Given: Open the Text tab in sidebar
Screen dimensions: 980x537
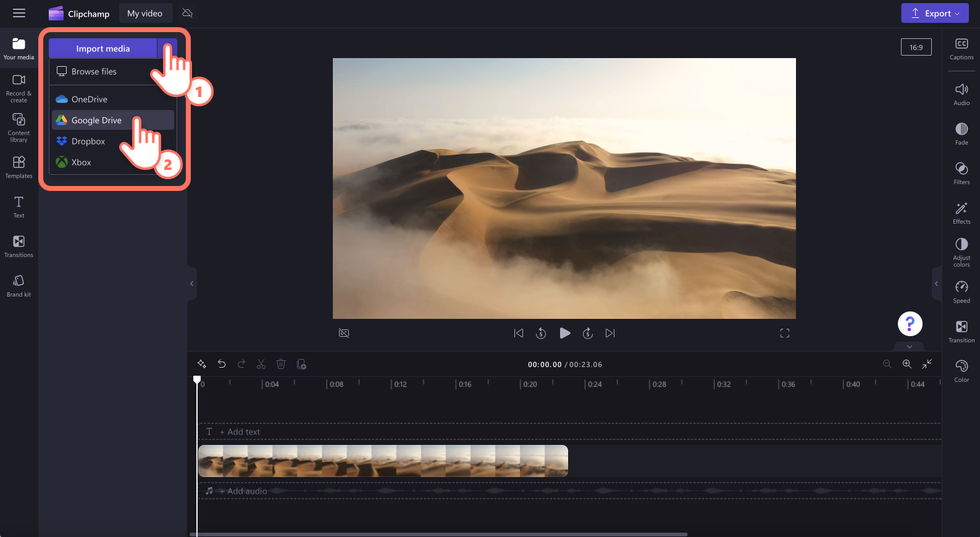Looking at the screenshot, I should tap(19, 207).
